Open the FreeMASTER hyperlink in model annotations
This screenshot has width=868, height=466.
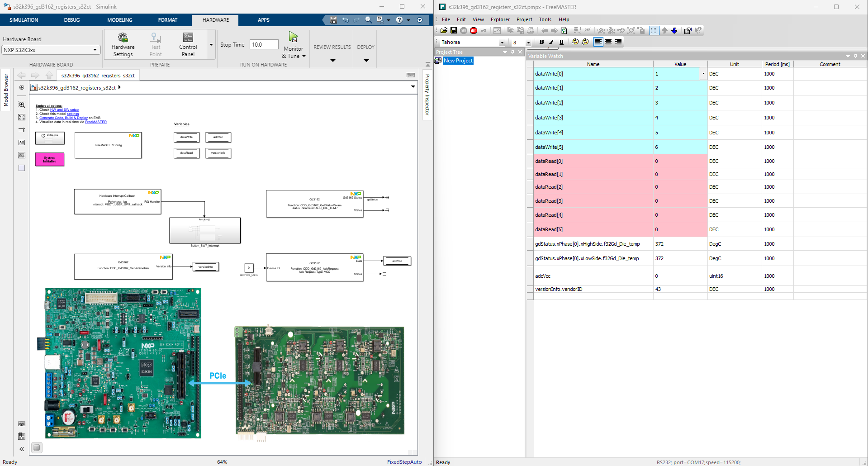pos(96,122)
